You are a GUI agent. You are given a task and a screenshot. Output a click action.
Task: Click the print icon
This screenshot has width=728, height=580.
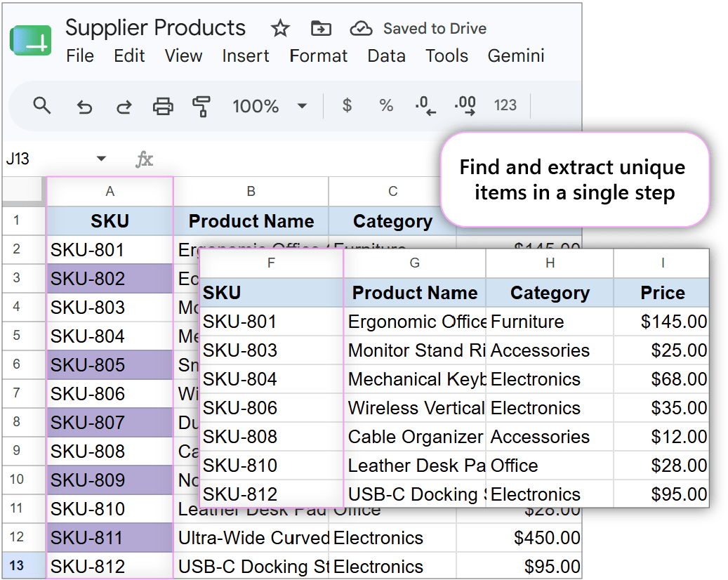pyautogui.click(x=163, y=106)
